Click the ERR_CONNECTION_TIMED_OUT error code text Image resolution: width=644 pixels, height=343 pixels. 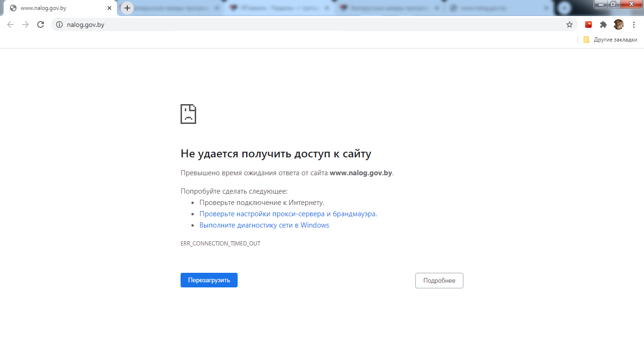click(x=220, y=244)
